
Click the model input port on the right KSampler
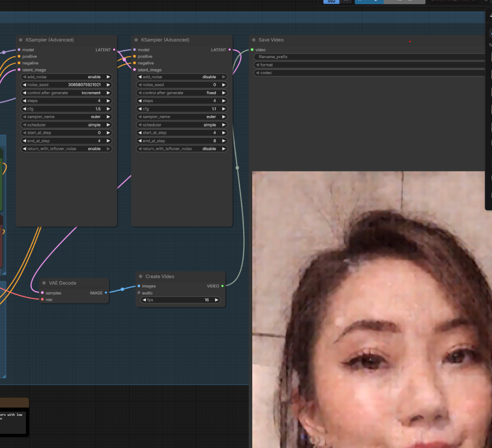135,50
